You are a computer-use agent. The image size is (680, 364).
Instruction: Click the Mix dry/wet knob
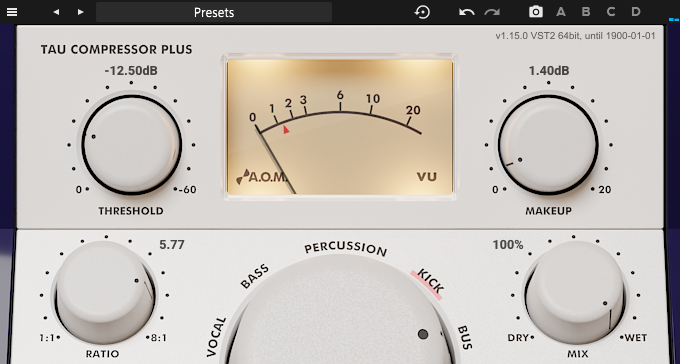click(575, 293)
